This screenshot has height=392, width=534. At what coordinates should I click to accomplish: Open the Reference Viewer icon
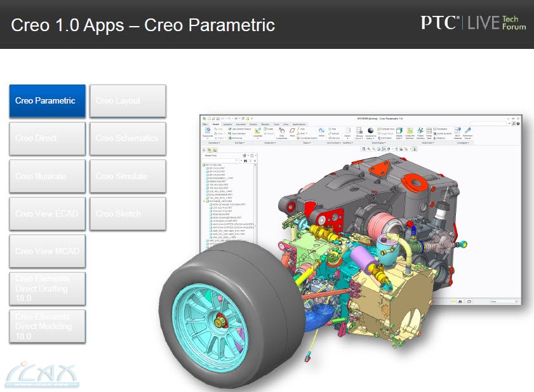point(467,130)
